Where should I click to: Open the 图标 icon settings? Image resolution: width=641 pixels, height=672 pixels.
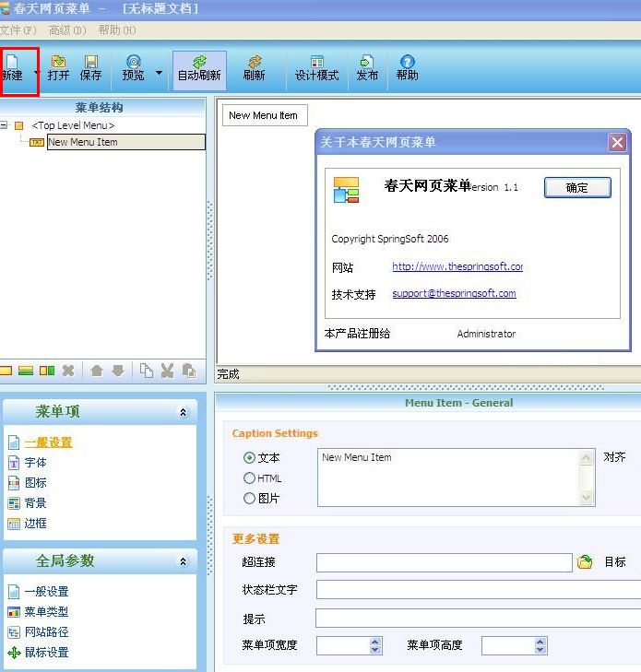[35, 483]
